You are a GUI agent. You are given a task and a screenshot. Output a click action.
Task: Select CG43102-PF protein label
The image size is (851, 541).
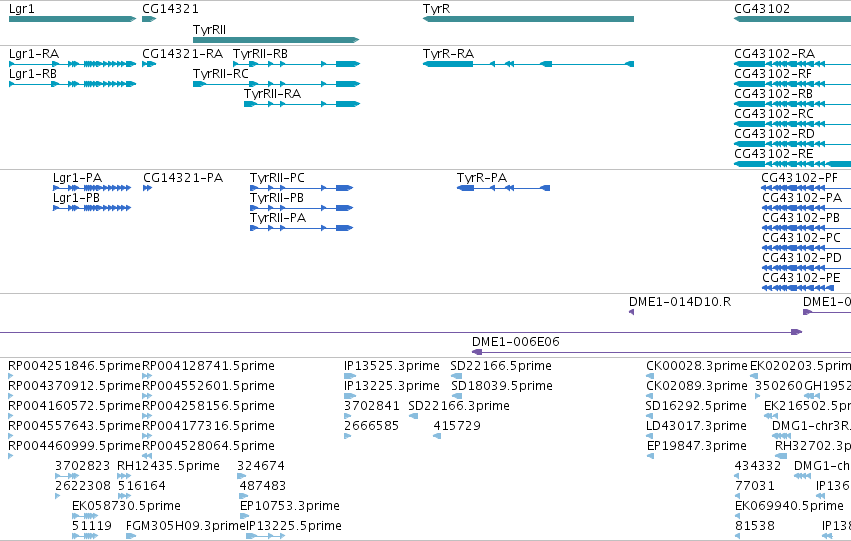[x=799, y=179]
